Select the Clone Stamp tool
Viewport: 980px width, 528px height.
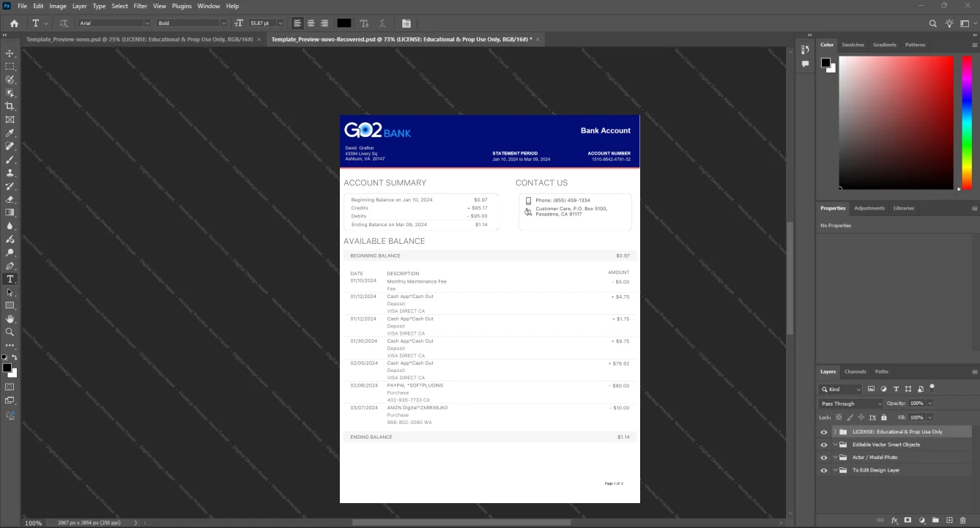tap(10, 173)
